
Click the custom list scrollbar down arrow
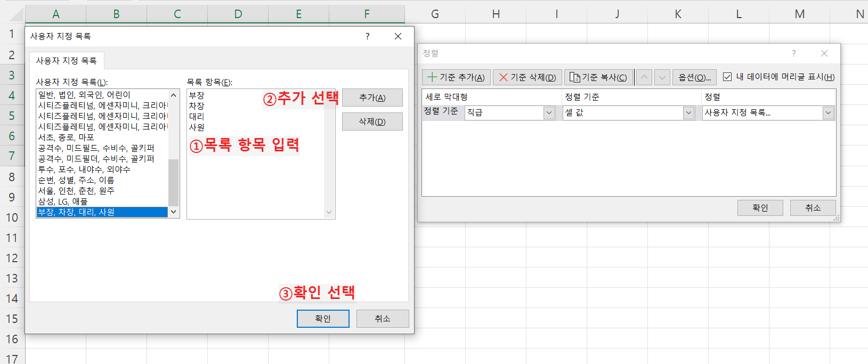click(173, 212)
